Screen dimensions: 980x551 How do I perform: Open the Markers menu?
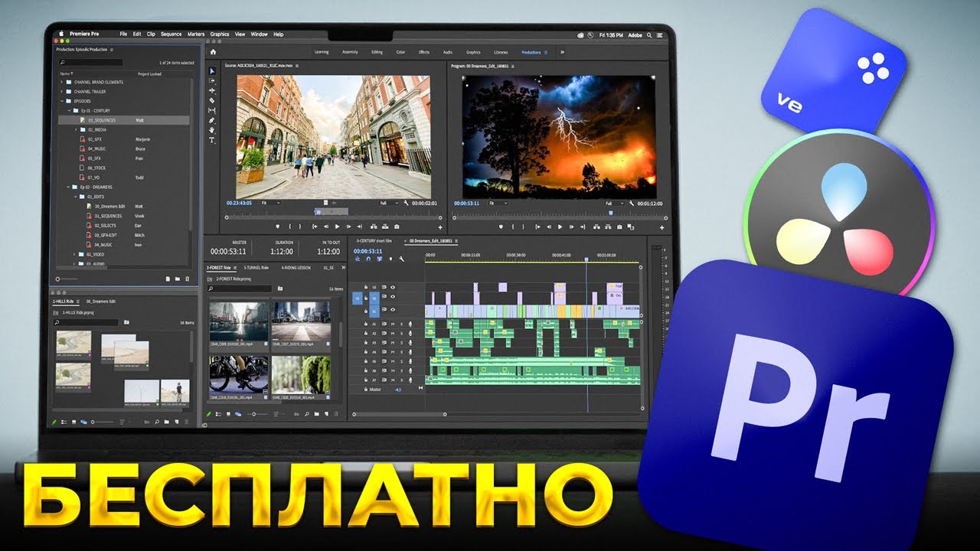[x=196, y=34]
